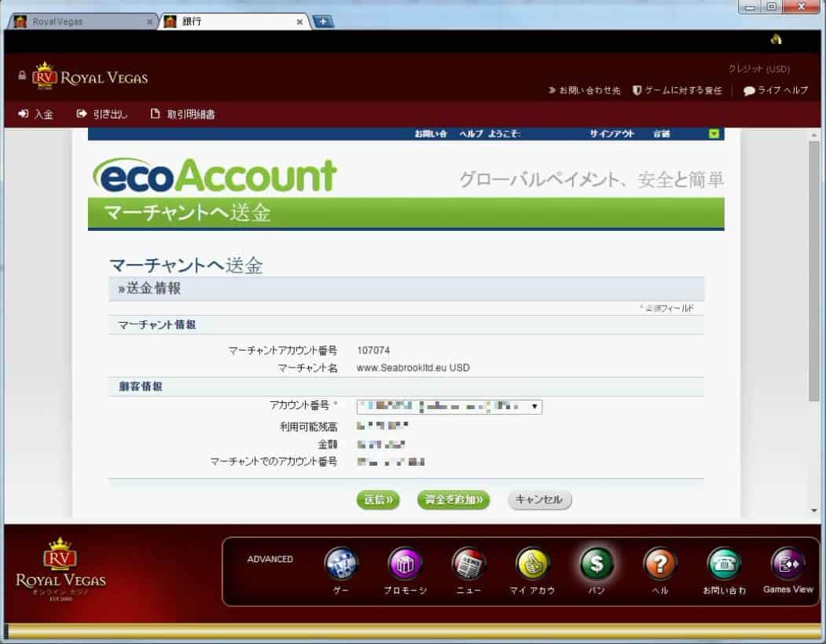Click the ADVANCED label in bottom bar
This screenshot has height=644, width=826.
[x=270, y=559]
